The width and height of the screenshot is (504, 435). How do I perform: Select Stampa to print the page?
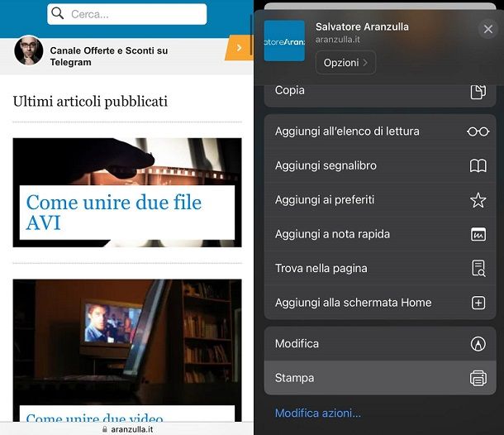(x=380, y=378)
